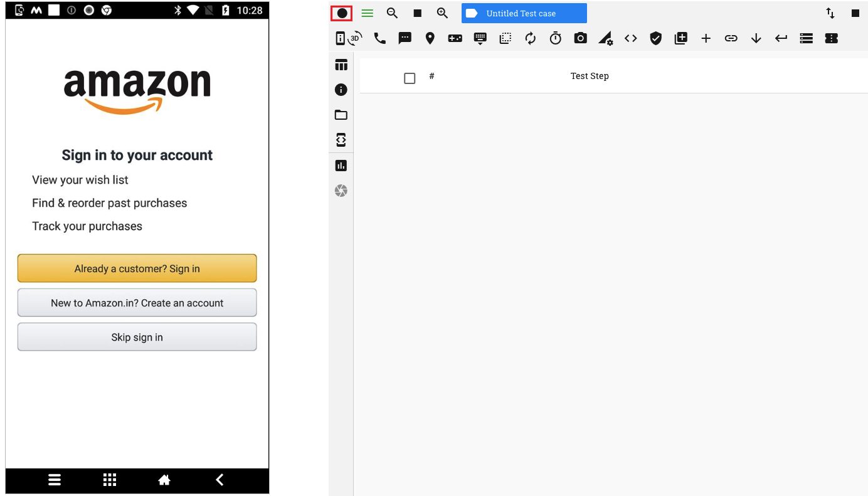The width and height of the screenshot is (868, 496).
Task: Tap the 10:28 clock in status bar
Action: [x=250, y=11]
